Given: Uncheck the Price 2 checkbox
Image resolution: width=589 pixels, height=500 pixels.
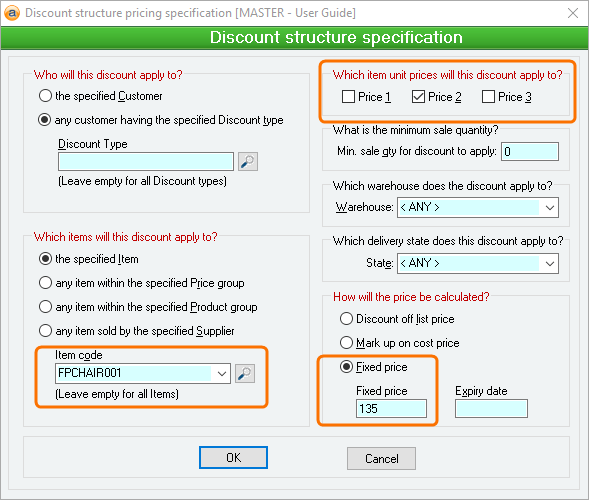Looking at the screenshot, I should [x=418, y=97].
